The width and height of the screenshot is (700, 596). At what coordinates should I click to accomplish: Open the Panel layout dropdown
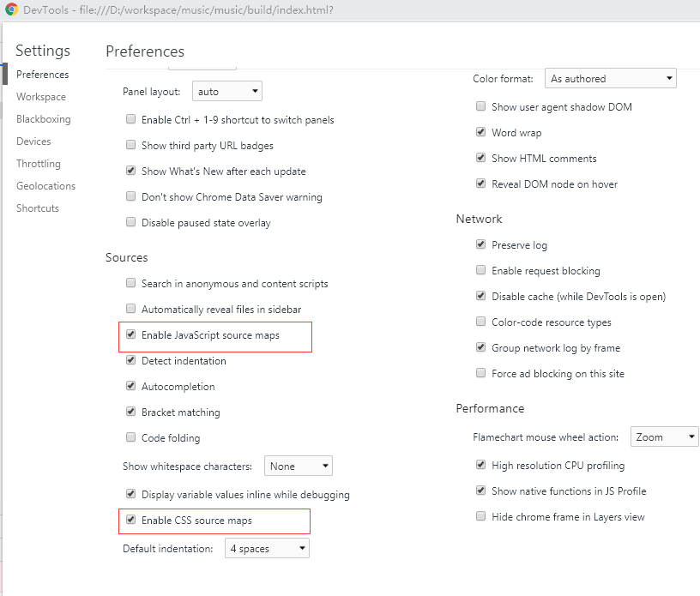coord(226,91)
